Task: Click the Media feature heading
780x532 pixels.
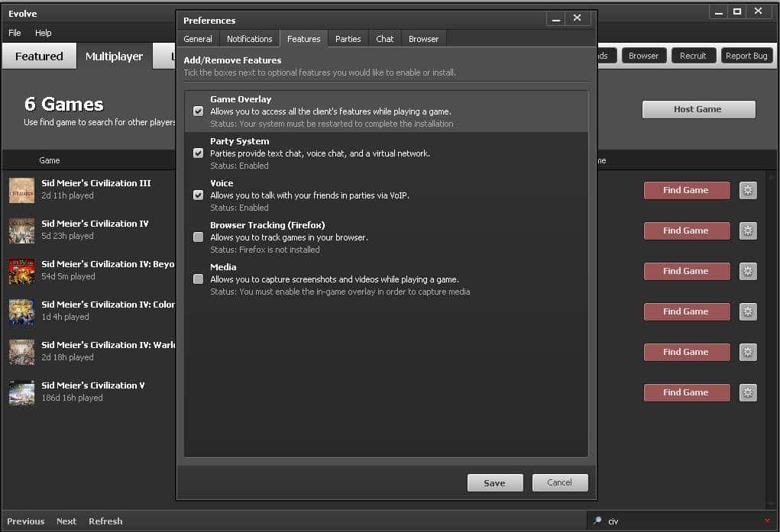Action: click(223, 267)
